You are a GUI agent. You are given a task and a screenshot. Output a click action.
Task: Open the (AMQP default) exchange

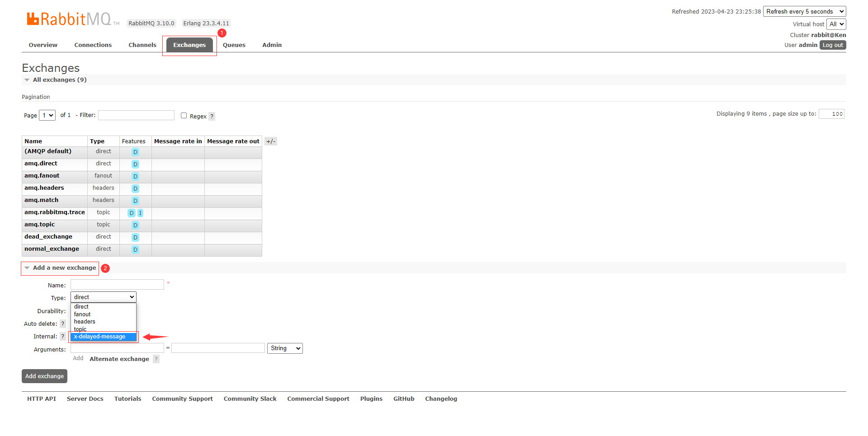48,151
